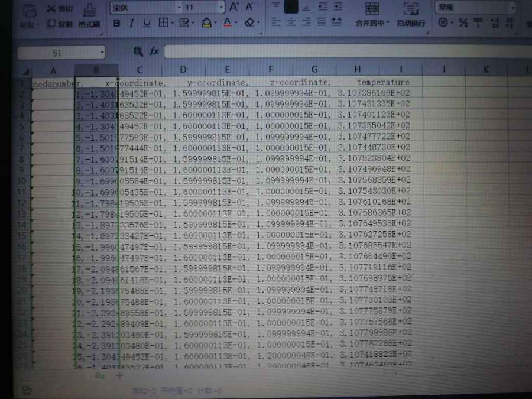This screenshot has height=399, width=532.
Task: Click cell containing nodenumber
Action: coord(53,84)
